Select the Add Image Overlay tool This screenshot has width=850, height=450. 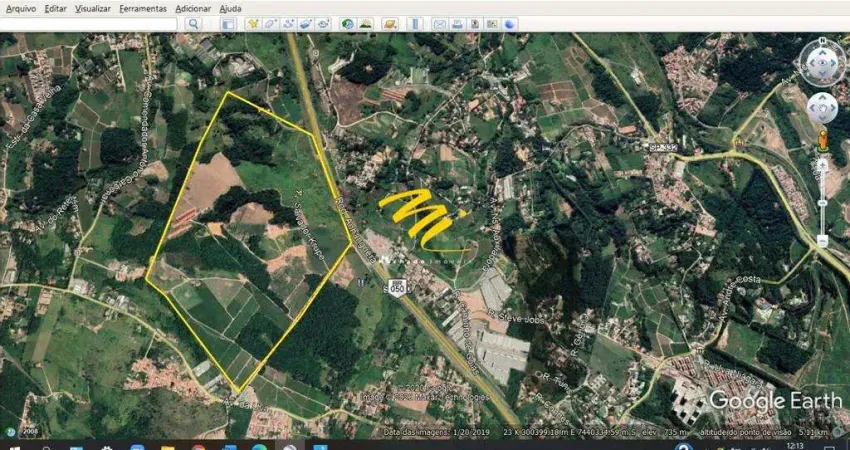click(306, 24)
